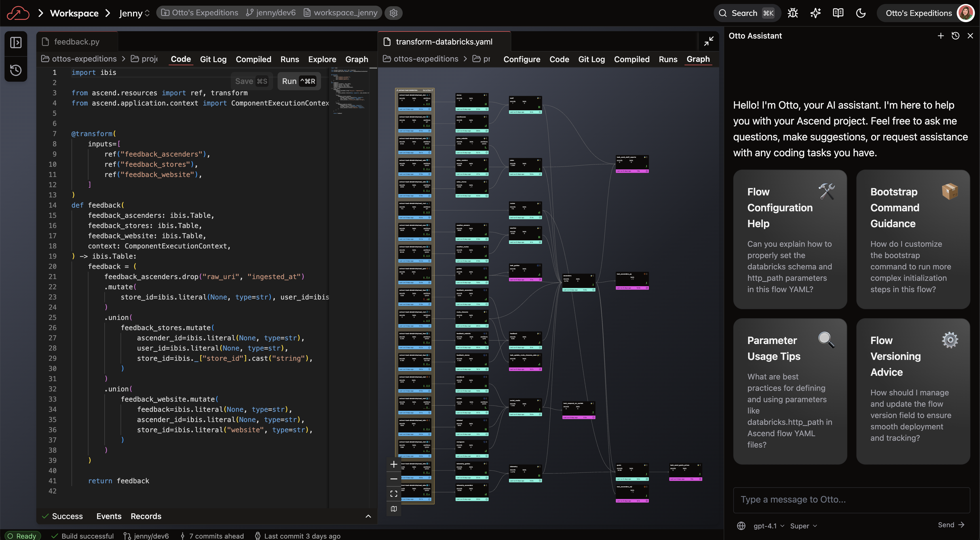Click the Send button

click(951, 525)
